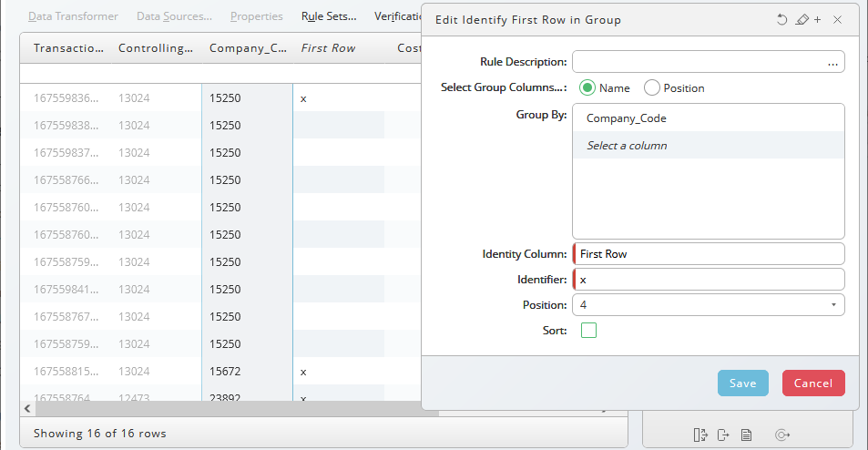868x450 pixels.
Task: Click cell 167559838... in Transaction column
Action: click(x=66, y=125)
